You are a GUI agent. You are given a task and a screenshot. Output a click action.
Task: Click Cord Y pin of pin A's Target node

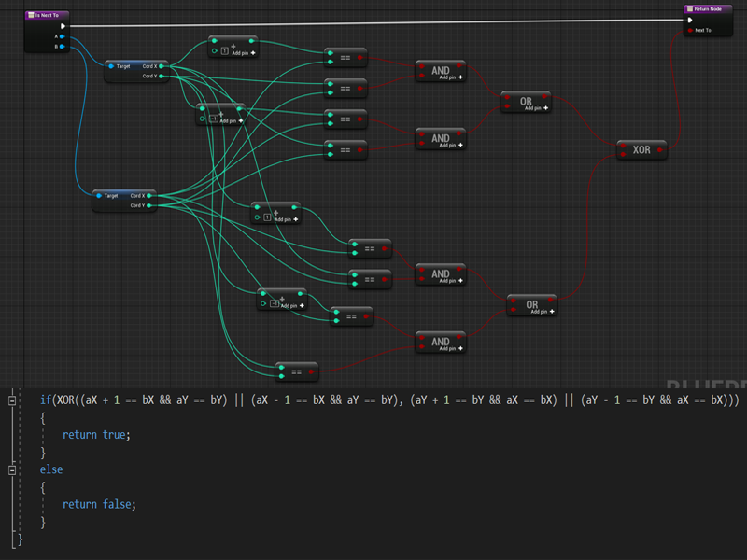click(x=162, y=77)
